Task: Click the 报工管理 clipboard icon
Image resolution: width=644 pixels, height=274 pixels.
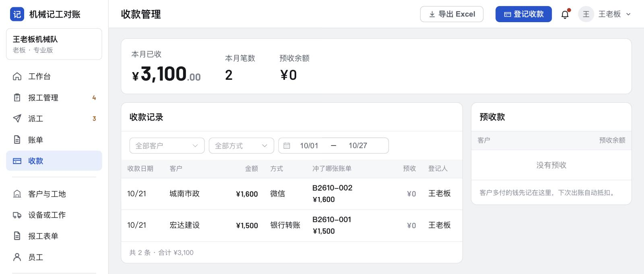Action: pos(17,98)
